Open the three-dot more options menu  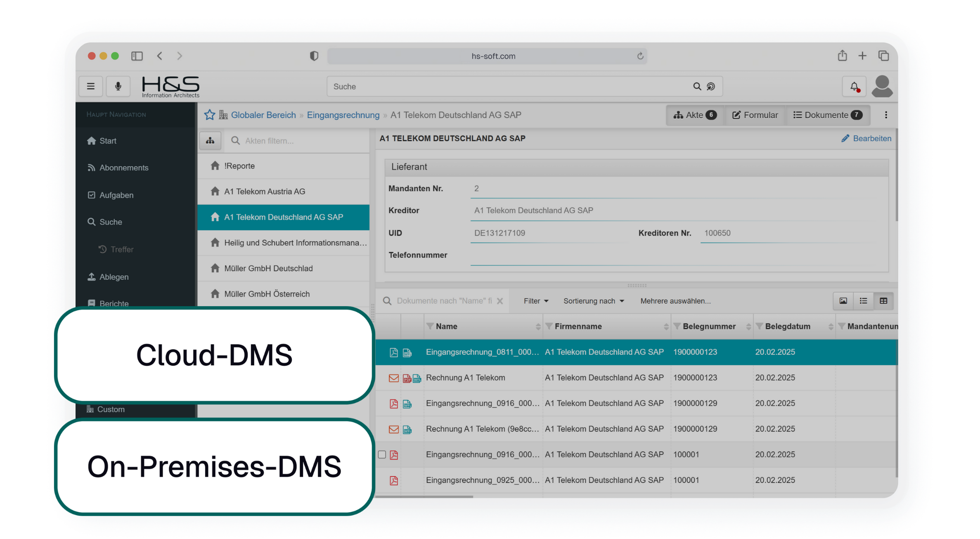[886, 115]
